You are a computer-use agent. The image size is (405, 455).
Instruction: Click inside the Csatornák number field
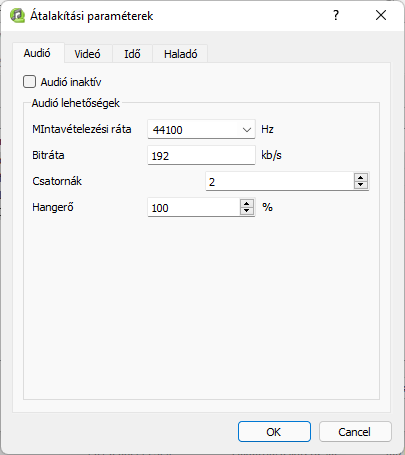tap(280, 181)
